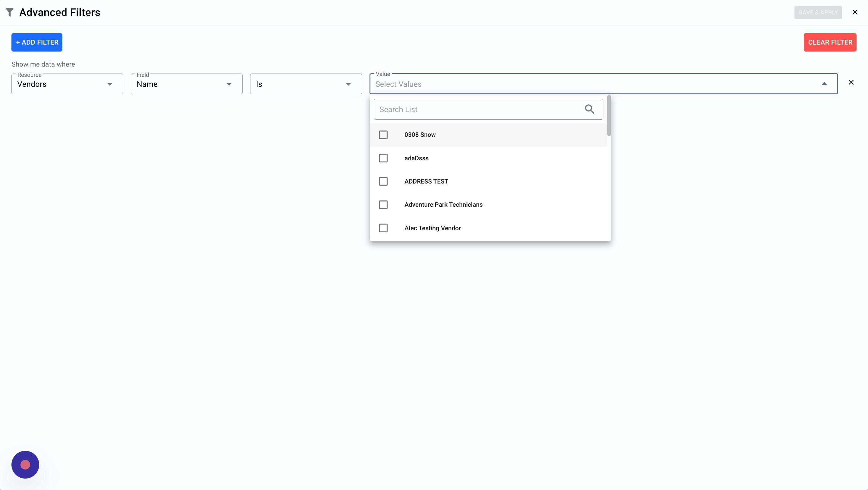Image resolution: width=868 pixels, height=490 pixels.
Task: Remove the filter row with X icon
Action: pos(851,83)
